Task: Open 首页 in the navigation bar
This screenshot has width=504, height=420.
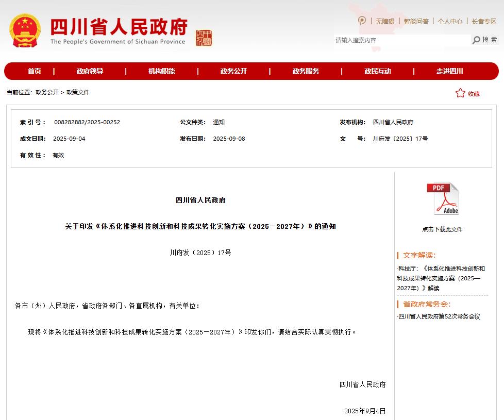Action: (x=35, y=71)
